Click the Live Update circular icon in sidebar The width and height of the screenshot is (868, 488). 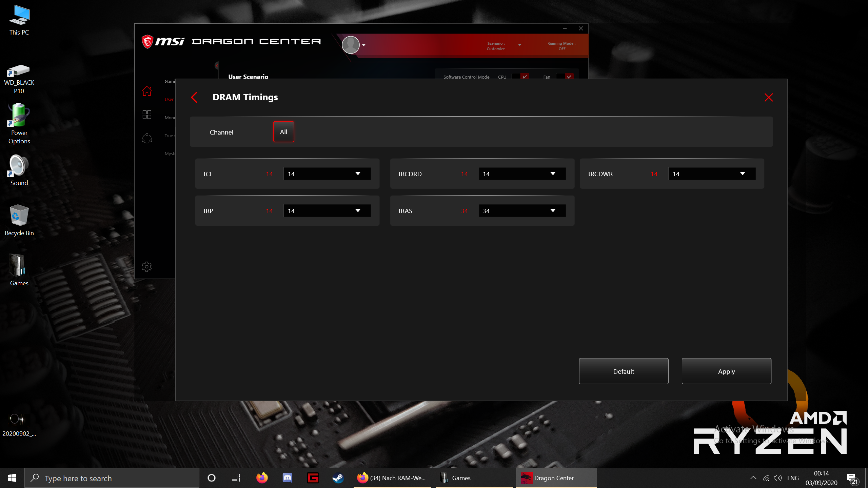pyautogui.click(x=147, y=138)
